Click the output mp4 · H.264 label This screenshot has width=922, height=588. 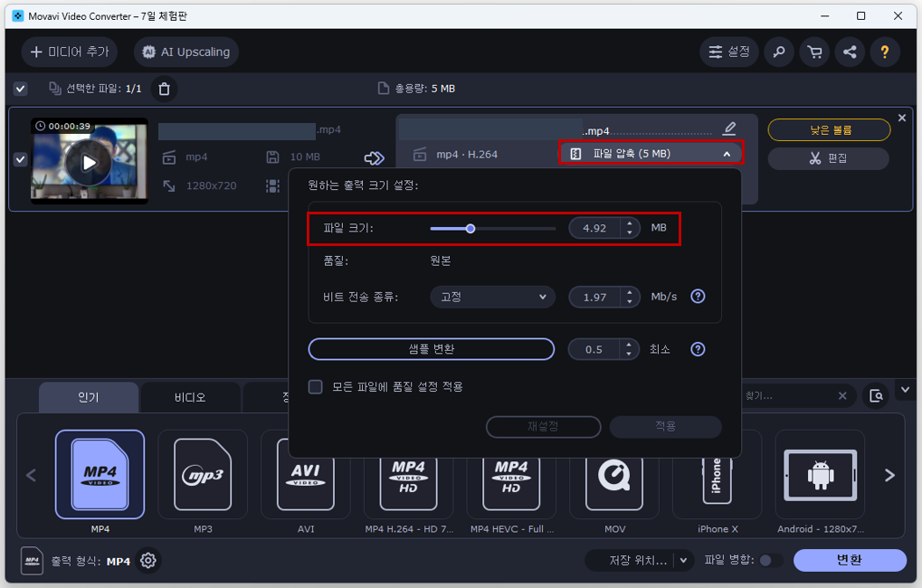click(467, 155)
